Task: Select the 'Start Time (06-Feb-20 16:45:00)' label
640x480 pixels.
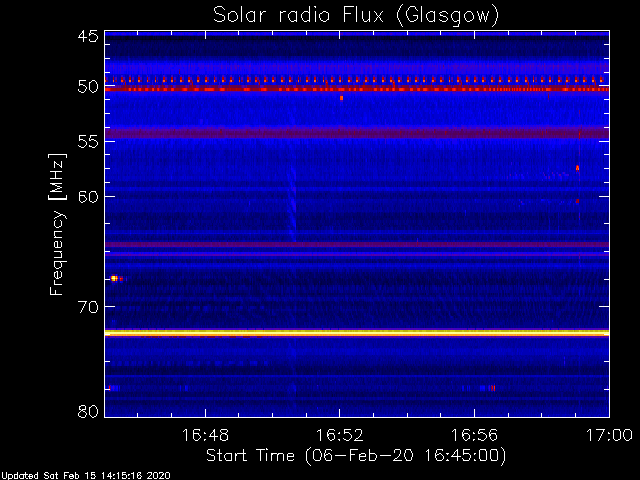Action: (x=356, y=456)
